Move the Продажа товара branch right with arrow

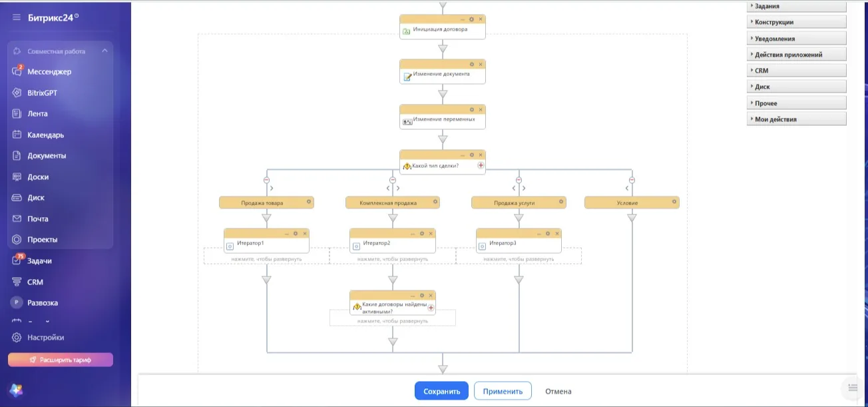tap(272, 189)
